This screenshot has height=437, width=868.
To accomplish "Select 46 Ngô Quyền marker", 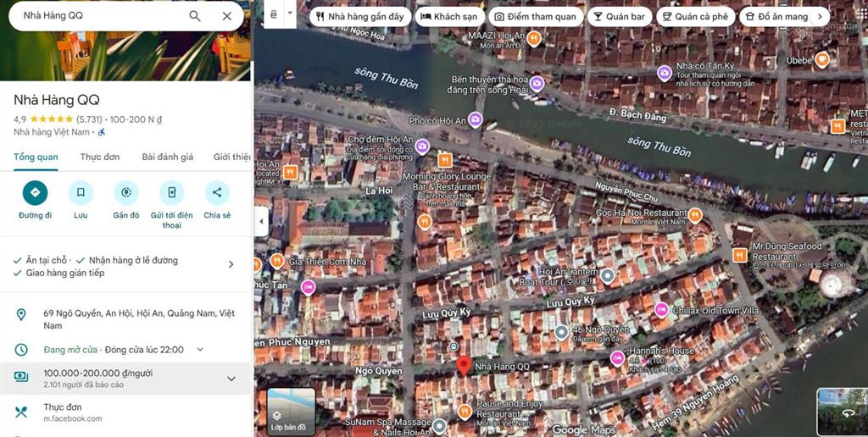I will pos(561,332).
